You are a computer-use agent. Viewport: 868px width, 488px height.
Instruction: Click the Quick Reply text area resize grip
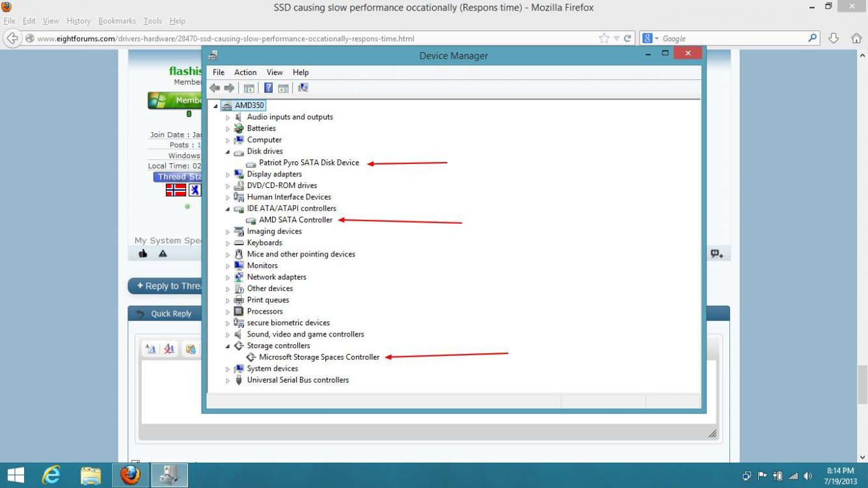[x=712, y=434]
